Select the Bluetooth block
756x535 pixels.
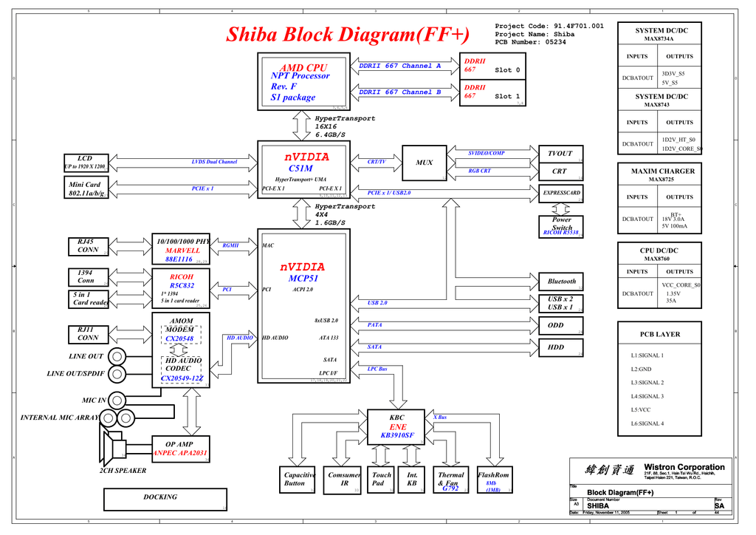point(561,282)
